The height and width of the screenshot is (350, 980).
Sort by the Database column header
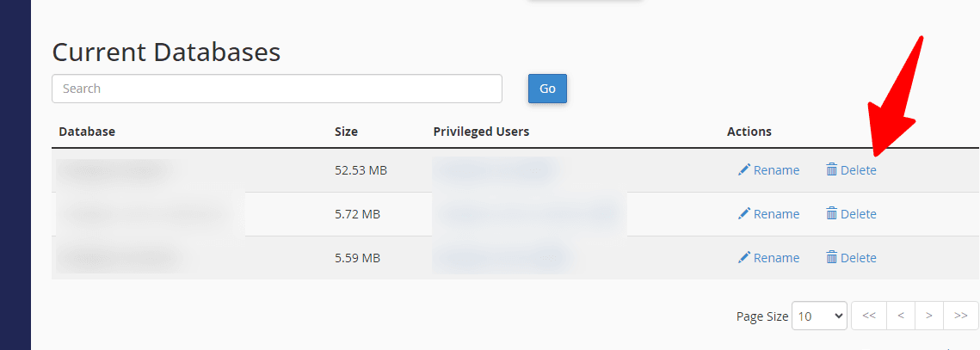pos(87,132)
